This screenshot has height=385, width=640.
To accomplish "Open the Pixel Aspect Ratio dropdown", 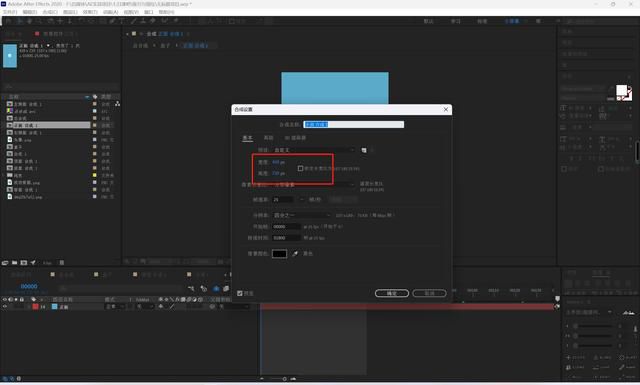I will [x=313, y=185].
